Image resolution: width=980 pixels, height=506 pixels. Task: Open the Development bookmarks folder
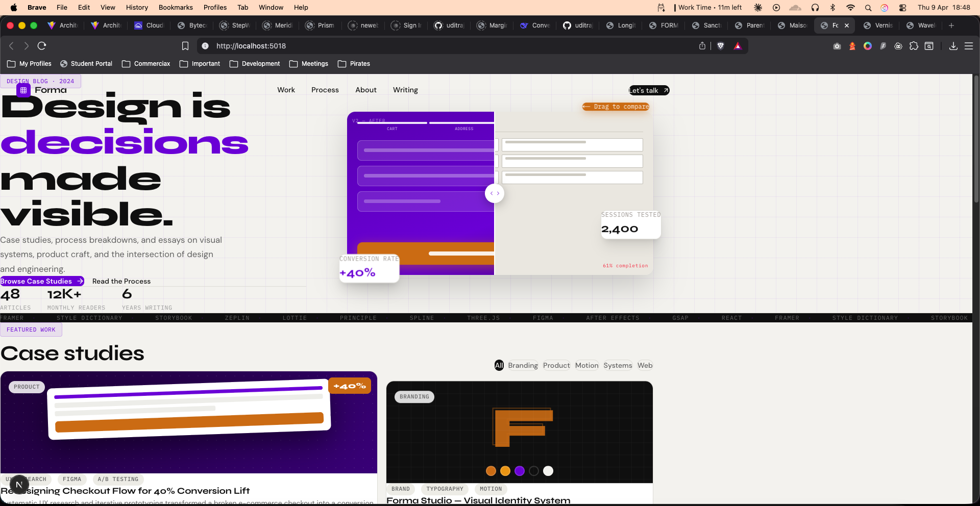[x=255, y=64]
